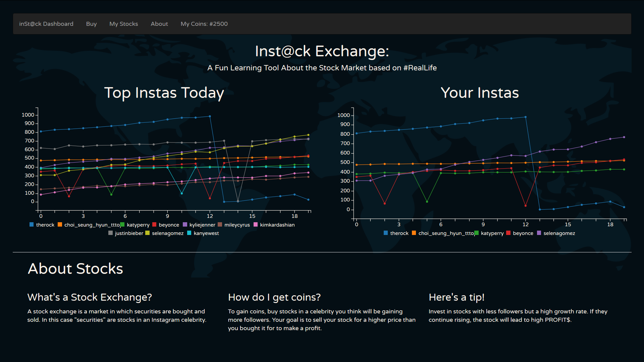
Task: Click kanyewest cyan legend icon
Action: [189, 233]
